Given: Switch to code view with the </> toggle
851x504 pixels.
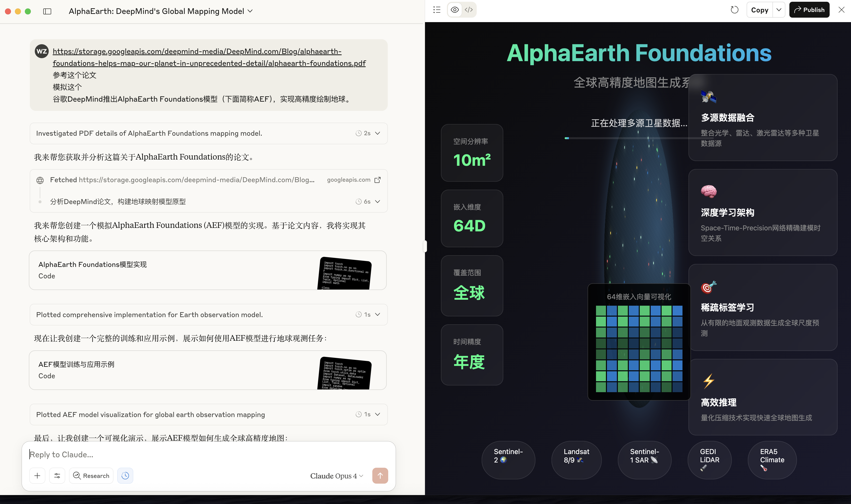Looking at the screenshot, I should [x=469, y=9].
